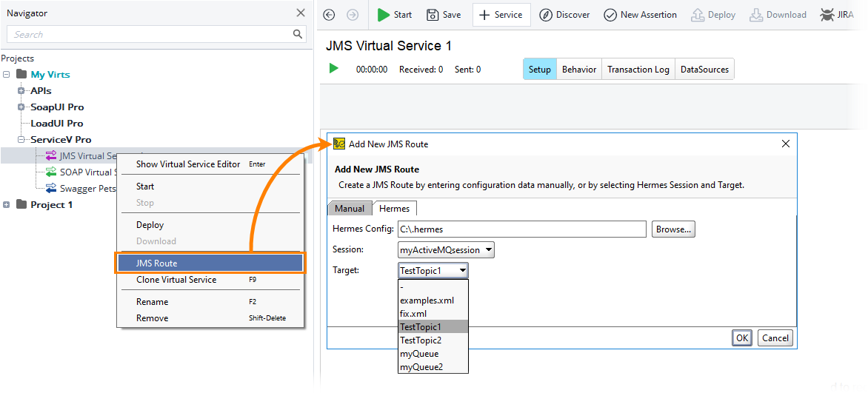868x393 pixels.
Task: Click the Discover compass icon
Action: (546, 15)
